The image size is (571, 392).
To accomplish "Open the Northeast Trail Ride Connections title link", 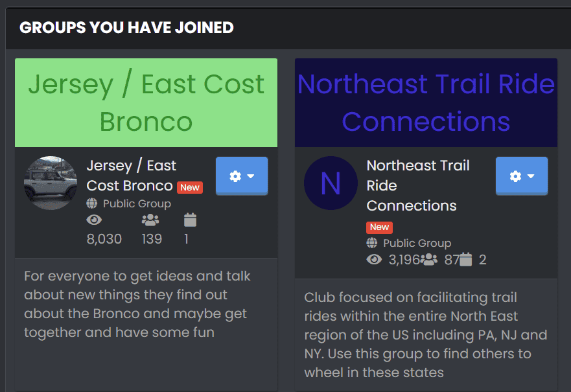I will tap(418, 185).
